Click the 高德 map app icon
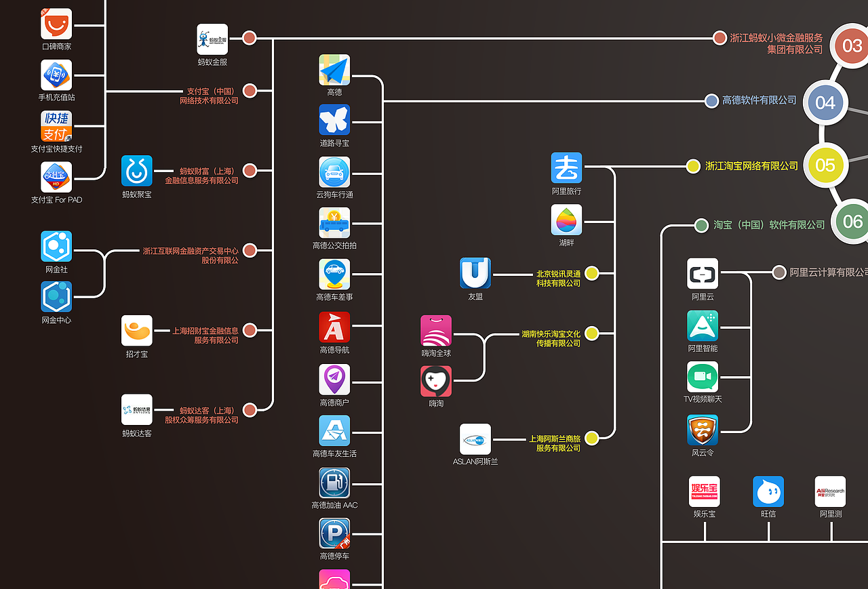This screenshot has width=868, height=589. [x=335, y=70]
